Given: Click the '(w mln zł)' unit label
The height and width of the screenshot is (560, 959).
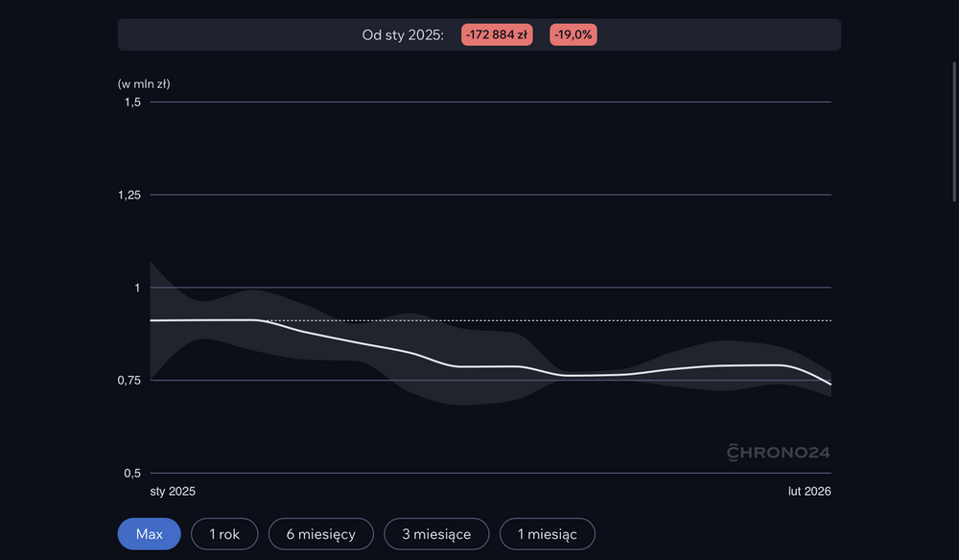Looking at the screenshot, I should pos(144,83).
